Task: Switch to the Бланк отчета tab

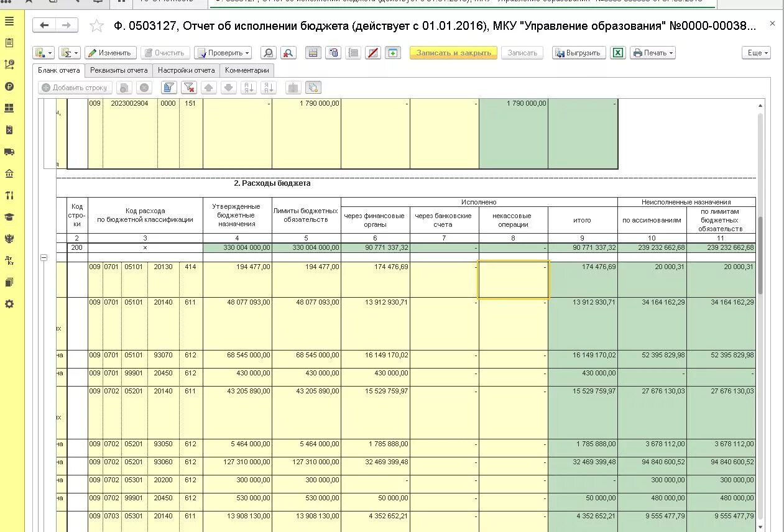Action: [x=59, y=70]
